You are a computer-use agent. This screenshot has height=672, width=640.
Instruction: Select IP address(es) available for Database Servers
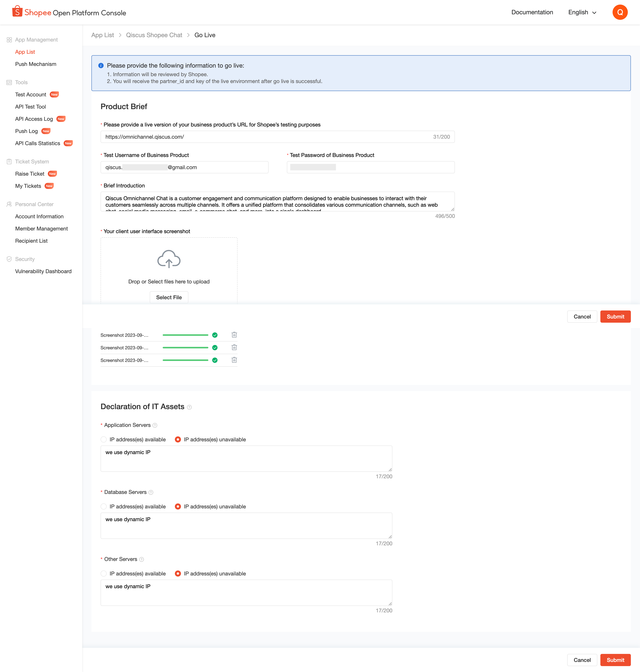[104, 506]
